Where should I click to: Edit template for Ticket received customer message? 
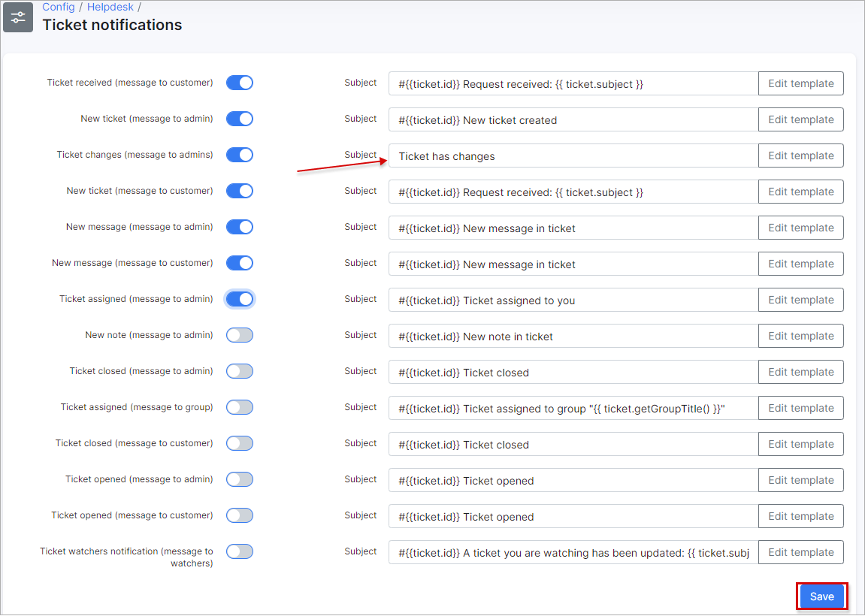coord(800,83)
